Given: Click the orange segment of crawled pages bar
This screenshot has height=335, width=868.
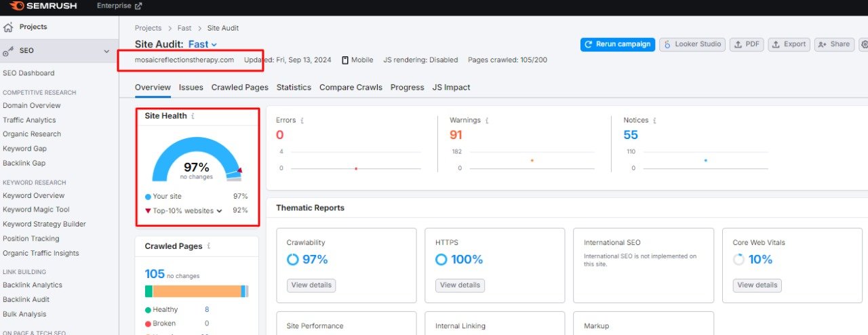Looking at the screenshot, I should click(x=197, y=291).
